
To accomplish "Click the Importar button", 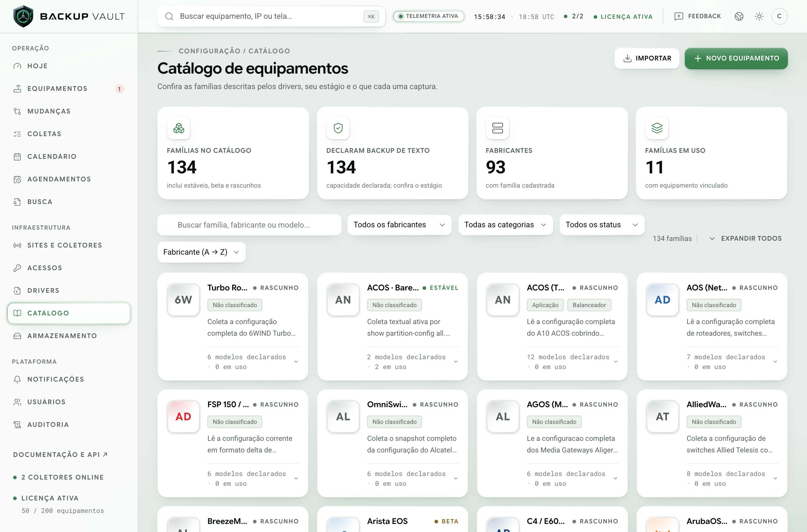I will (x=647, y=58).
